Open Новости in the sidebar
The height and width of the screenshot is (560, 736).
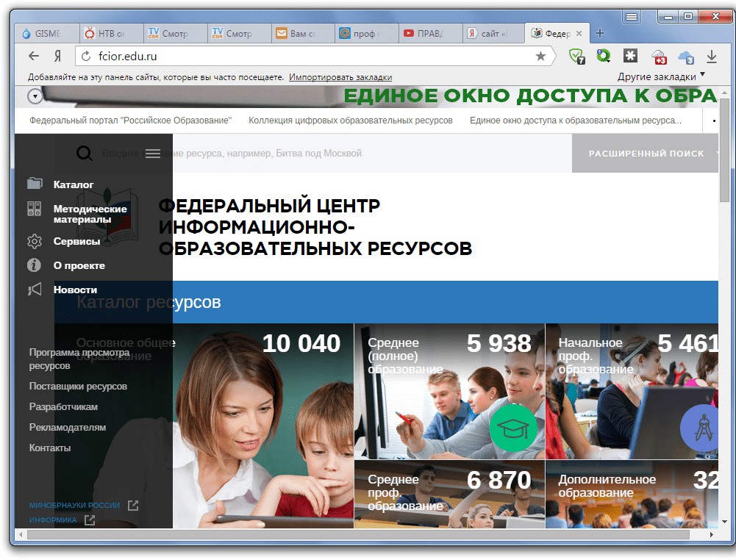[x=75, y=290]
